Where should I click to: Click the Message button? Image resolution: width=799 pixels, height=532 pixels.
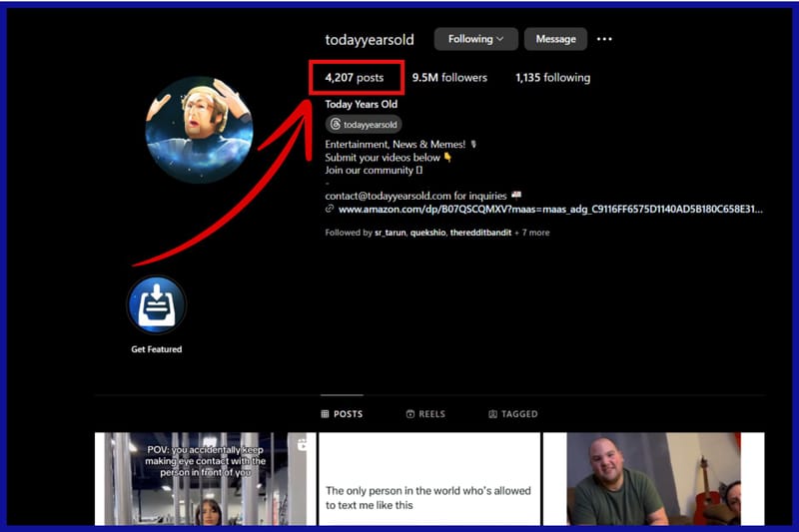pos(555,39)
